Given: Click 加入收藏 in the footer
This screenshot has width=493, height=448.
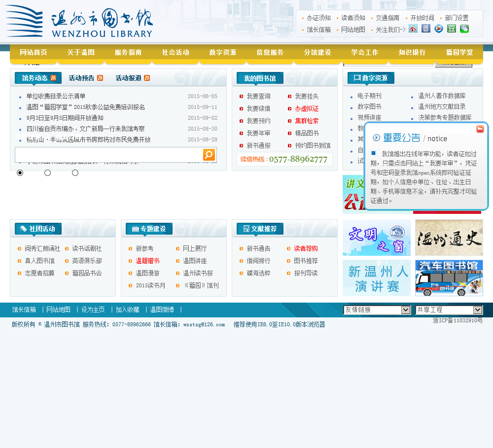Looking at the screenshot, I should pos(127,310).
